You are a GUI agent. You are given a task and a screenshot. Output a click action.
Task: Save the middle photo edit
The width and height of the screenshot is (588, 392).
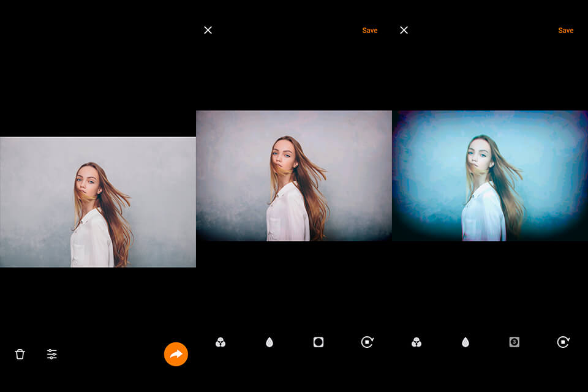[x=369, y=30]
